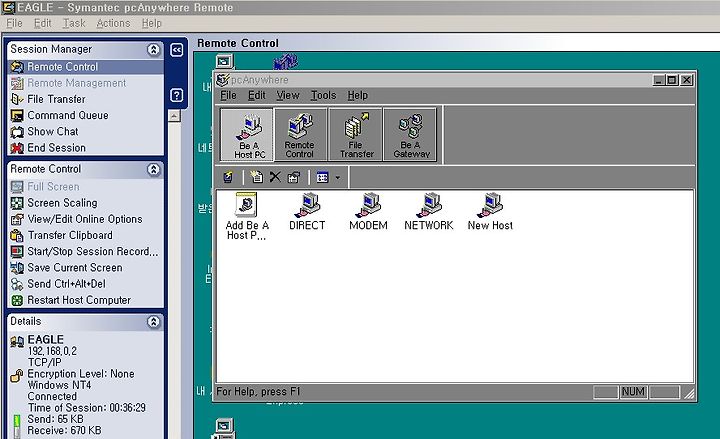
Task: Click File Transfer button in pcAnywhere toolbar
Action: tap(355, 135)
